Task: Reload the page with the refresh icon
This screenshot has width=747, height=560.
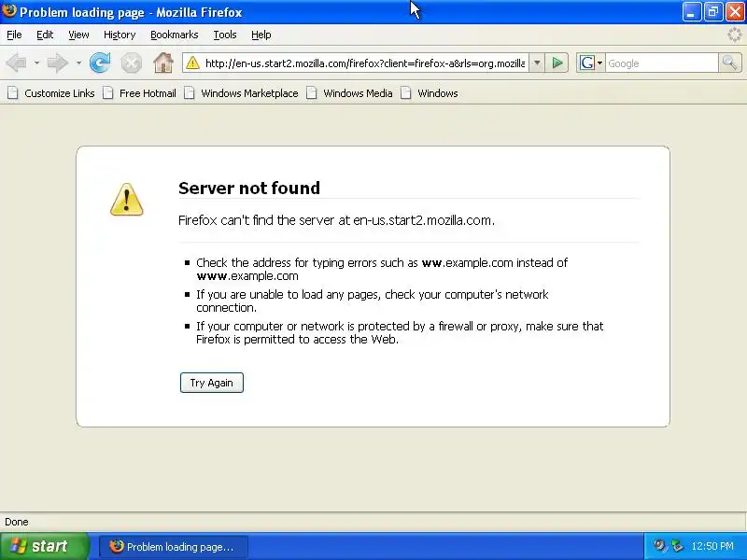Action: (100, 63)
